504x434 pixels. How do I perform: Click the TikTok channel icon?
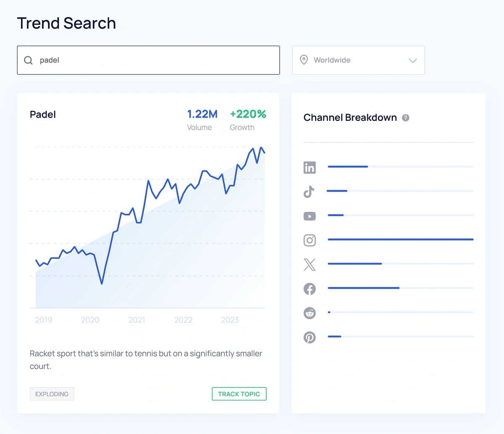(x=309, y=192)
